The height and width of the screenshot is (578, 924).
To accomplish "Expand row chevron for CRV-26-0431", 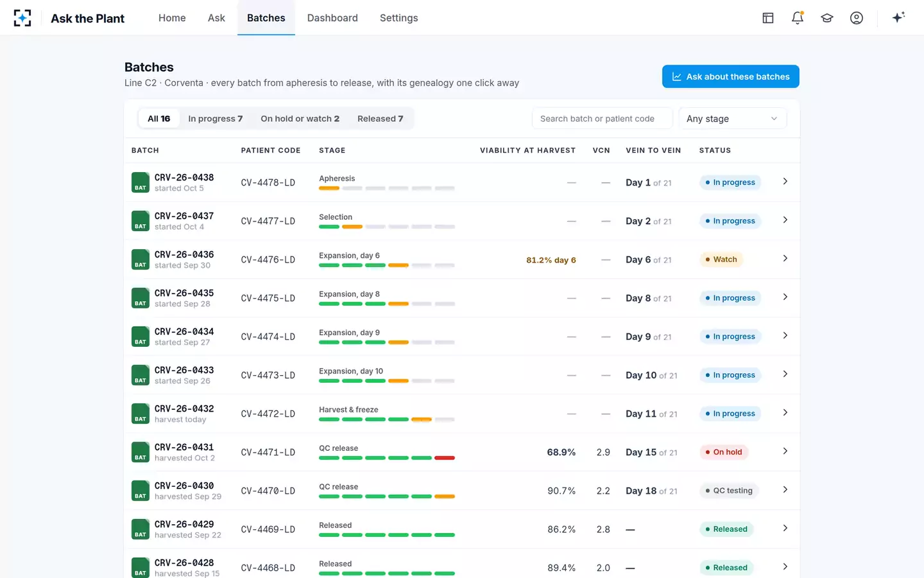I will coord(785,451).
